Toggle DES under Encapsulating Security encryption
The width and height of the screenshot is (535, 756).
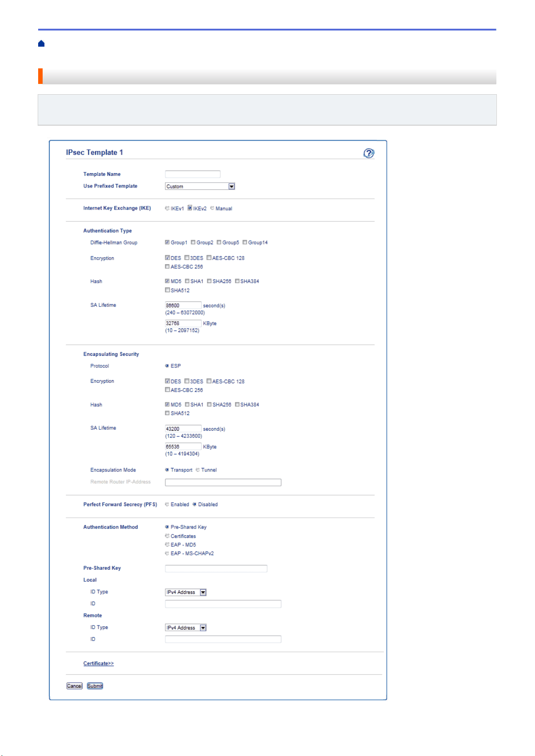pos(167,381)
